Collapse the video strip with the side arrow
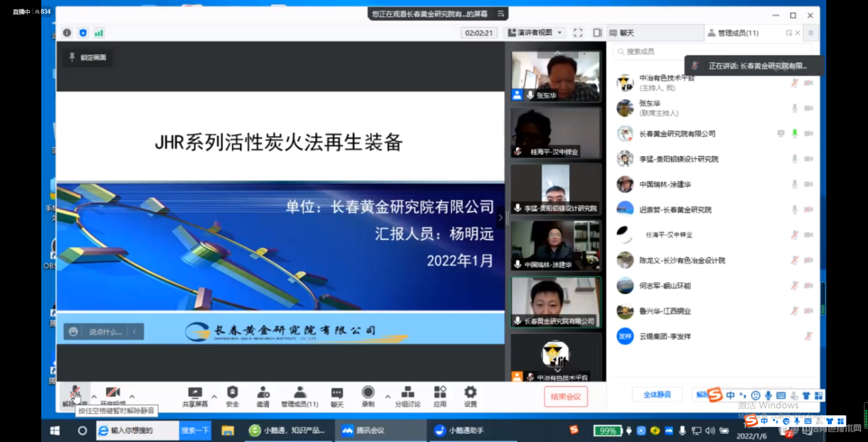This screenshot has height=442, width=868. point(500,218)
